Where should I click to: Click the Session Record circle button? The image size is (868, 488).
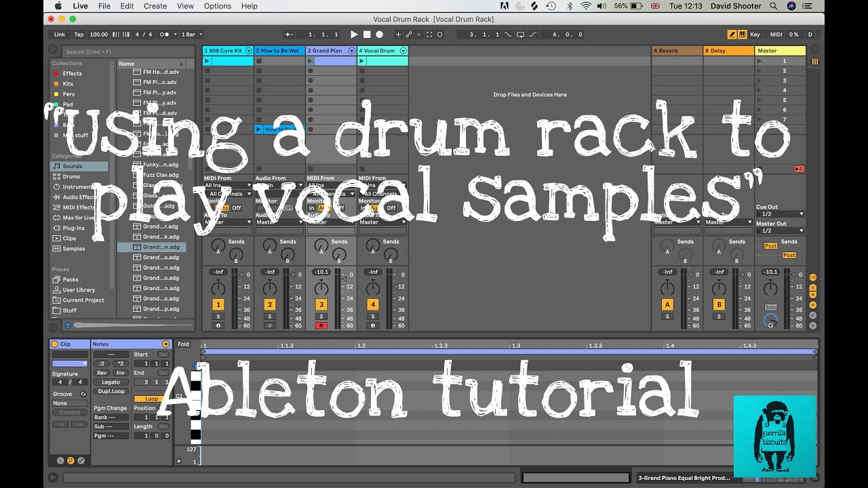click(x=439, y=35)
